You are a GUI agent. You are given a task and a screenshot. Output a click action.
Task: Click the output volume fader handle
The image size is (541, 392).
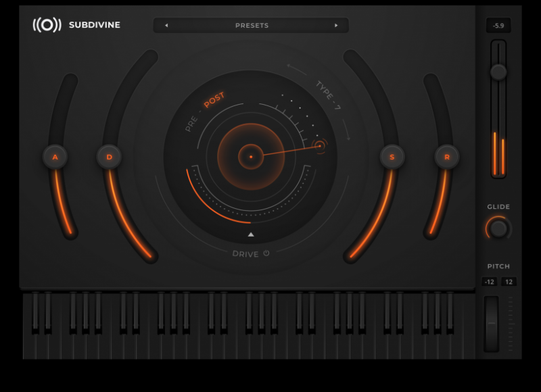point(498,72)
